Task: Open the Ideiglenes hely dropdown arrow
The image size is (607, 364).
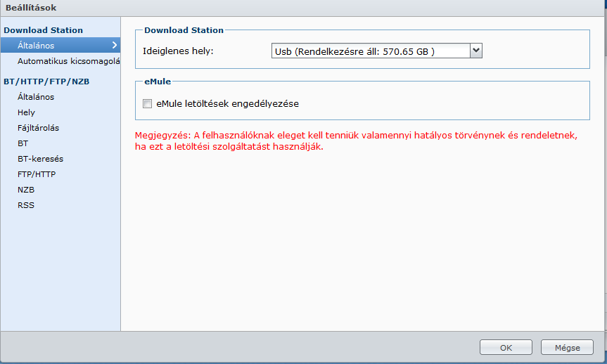Action: pyautogui.click(x=476, y=51)
